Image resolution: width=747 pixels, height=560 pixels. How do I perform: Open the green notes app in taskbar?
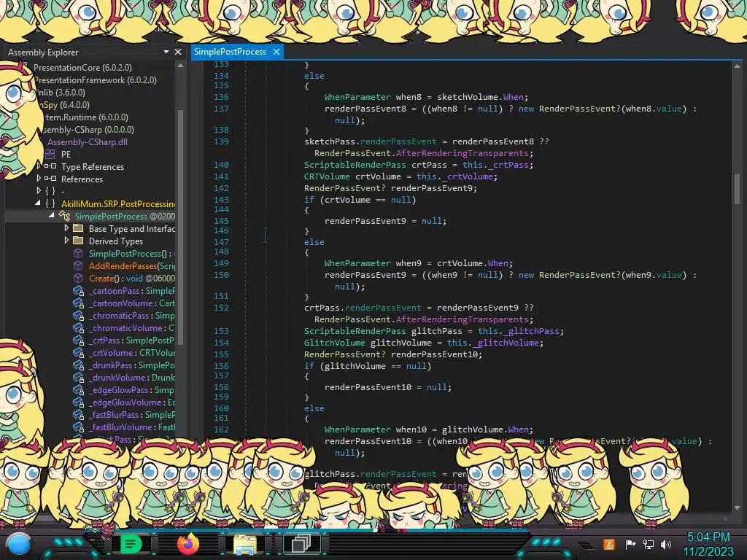click(131, 543)
